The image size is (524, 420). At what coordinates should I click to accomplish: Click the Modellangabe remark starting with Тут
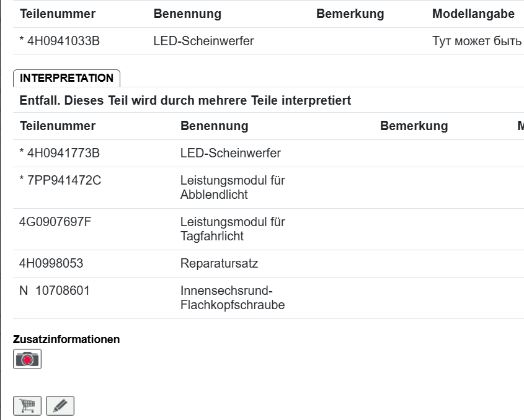477,42
